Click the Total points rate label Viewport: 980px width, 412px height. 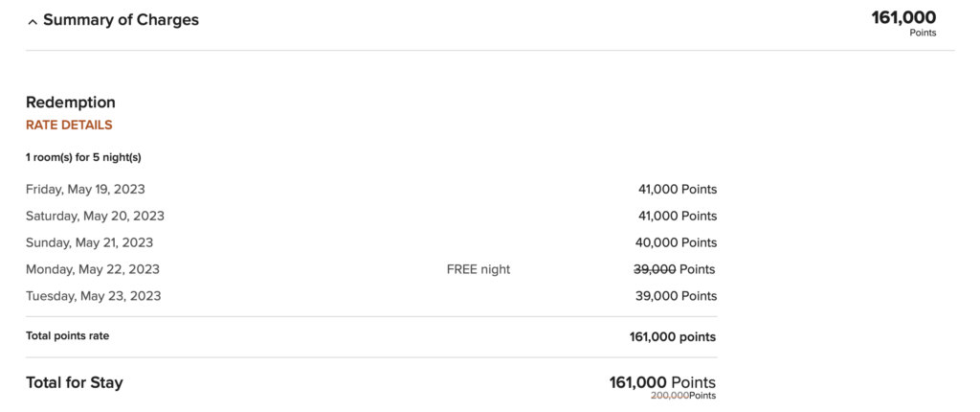67,336
